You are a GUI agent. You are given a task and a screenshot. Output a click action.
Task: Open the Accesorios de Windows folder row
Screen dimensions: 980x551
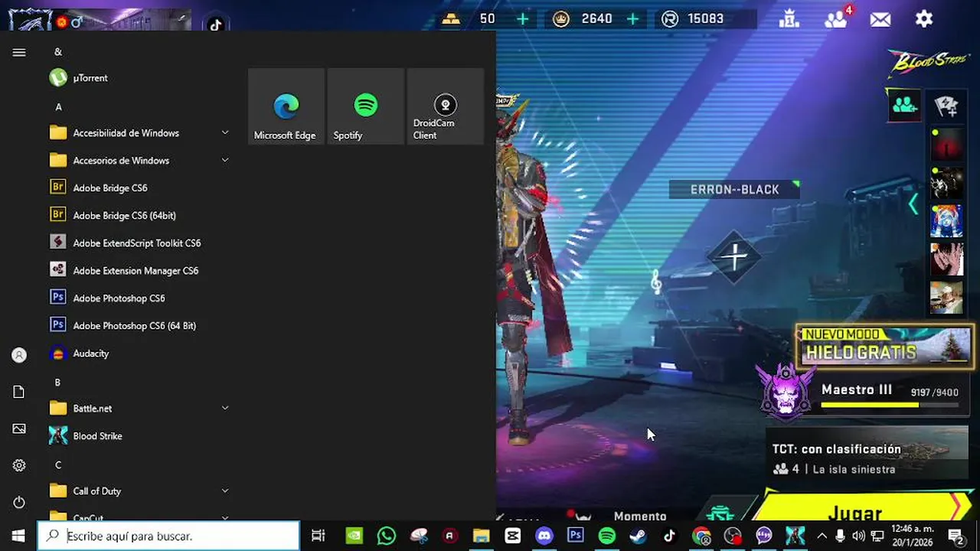click(140, 161)
